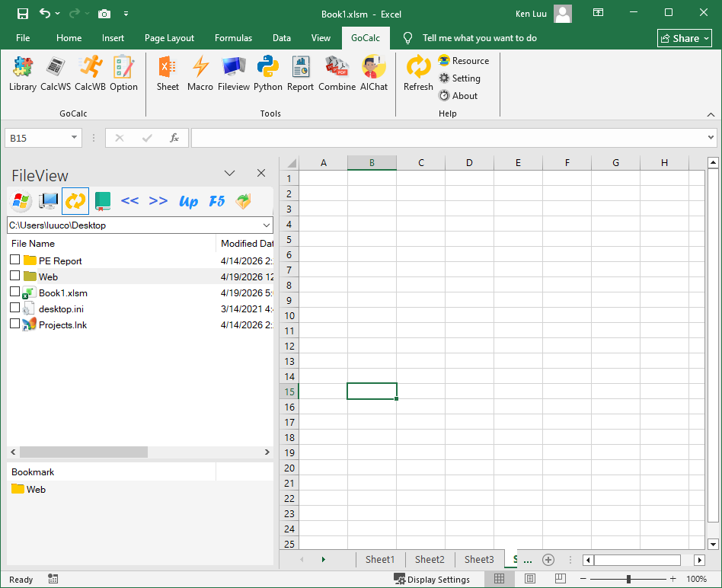Start the Macro lightning tool

click(x=200, y=74)
